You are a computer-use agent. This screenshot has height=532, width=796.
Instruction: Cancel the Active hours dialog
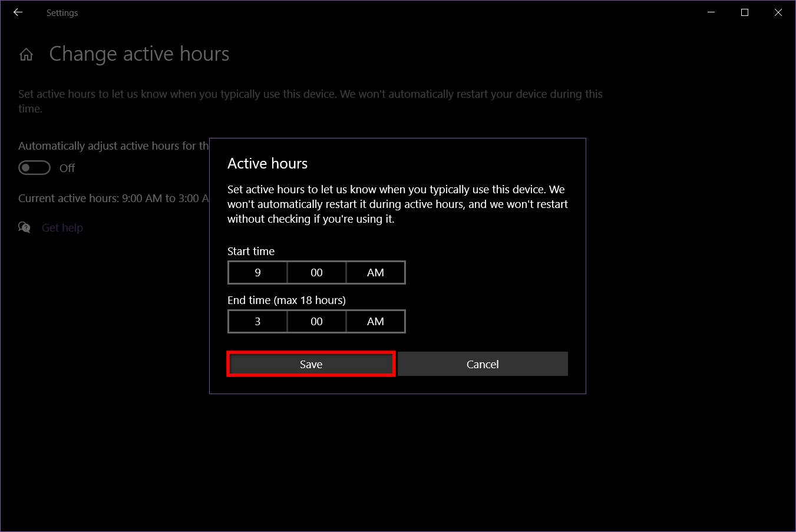[483, 364]
